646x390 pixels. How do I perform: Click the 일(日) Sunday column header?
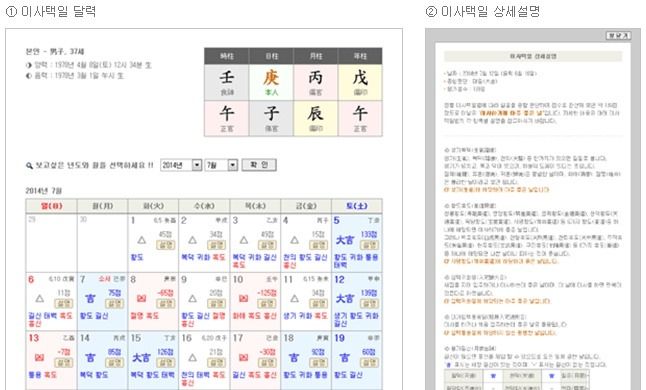[51, 206]
